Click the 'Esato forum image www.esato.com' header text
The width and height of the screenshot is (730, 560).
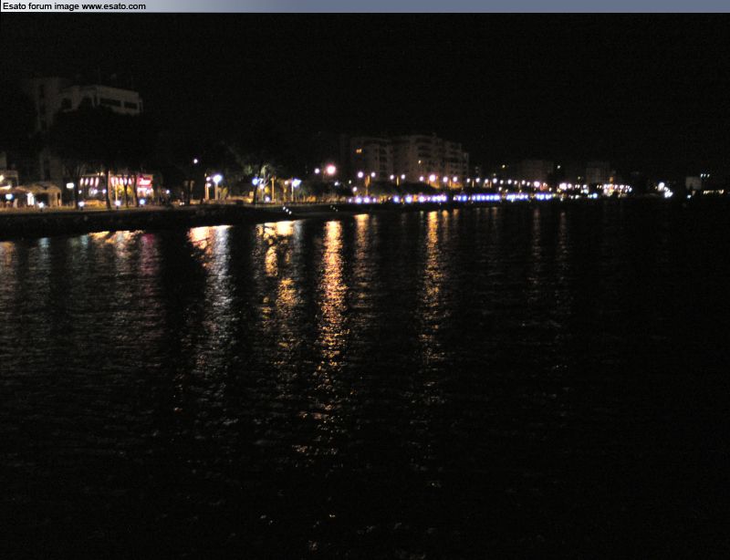coord(74,6)
